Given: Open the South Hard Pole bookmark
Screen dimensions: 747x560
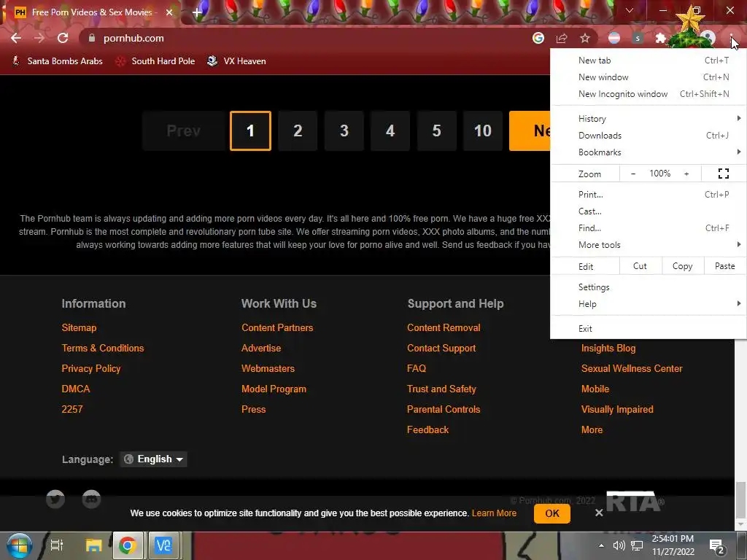Looking at the screenshot, I should pos(156,61).
